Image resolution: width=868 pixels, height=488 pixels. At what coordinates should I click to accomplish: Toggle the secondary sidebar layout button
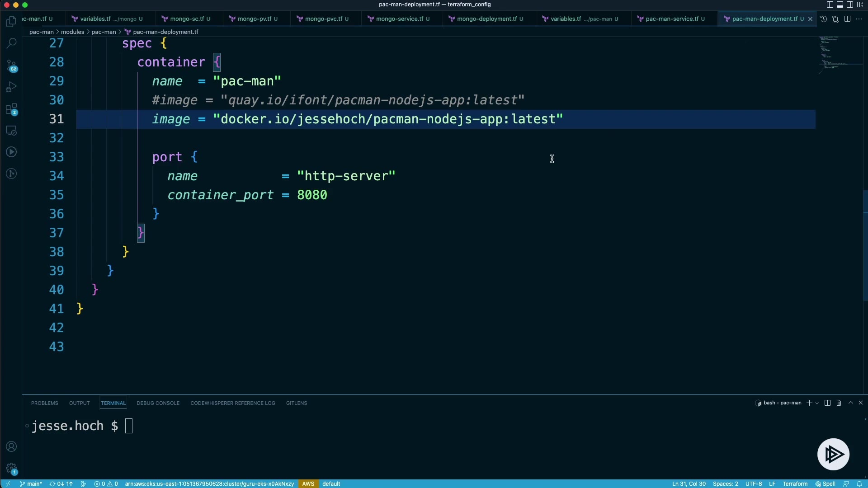click(850, 5)
